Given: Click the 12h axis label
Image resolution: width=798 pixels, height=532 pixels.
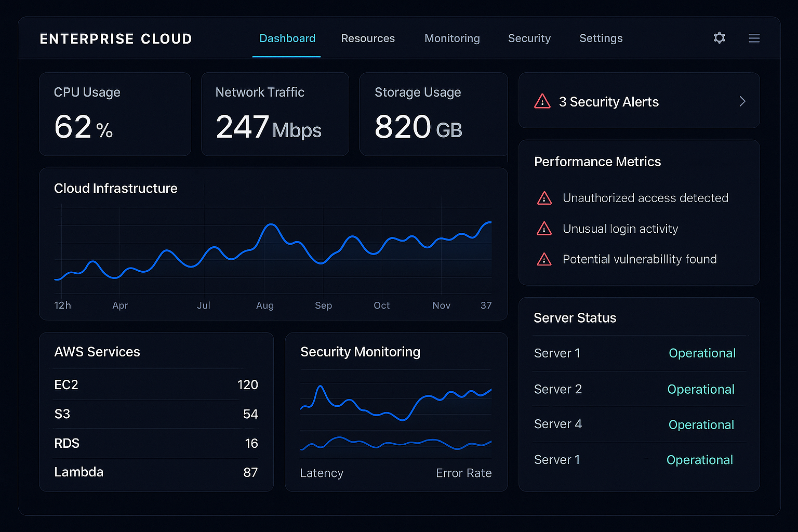Looking at the screenshot, I should click(62, 305).
